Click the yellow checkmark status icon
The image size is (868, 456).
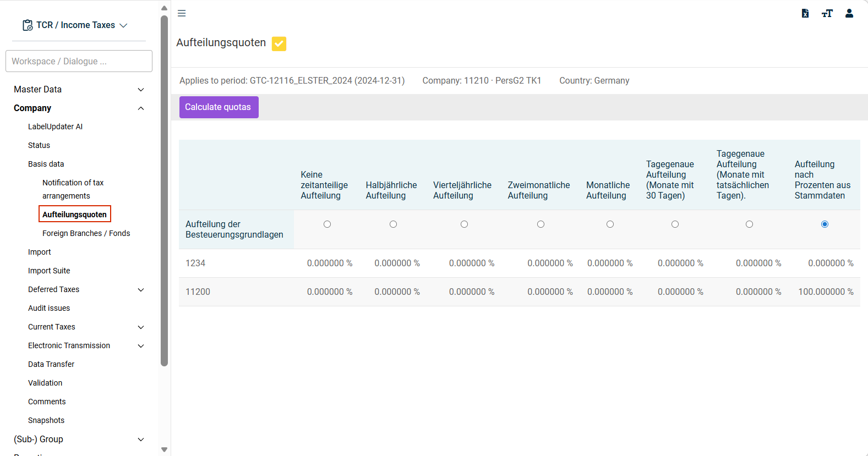(x=279, y=43)
